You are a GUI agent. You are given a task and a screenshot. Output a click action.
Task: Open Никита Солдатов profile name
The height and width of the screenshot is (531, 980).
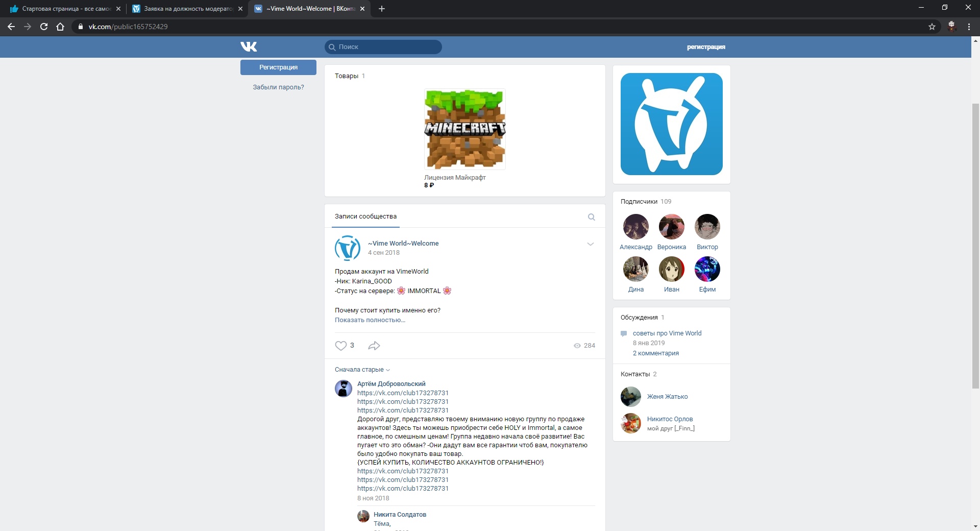click(x=400, y=515)
